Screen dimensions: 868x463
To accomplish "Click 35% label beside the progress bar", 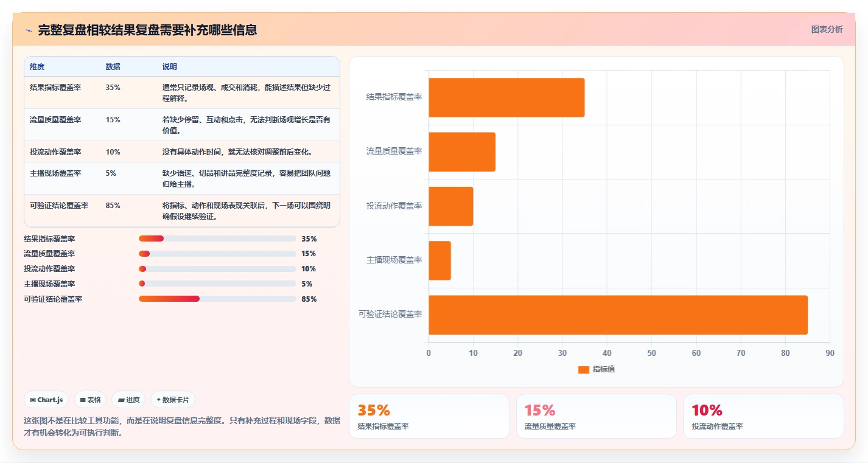I will click(x=309, y=238).
